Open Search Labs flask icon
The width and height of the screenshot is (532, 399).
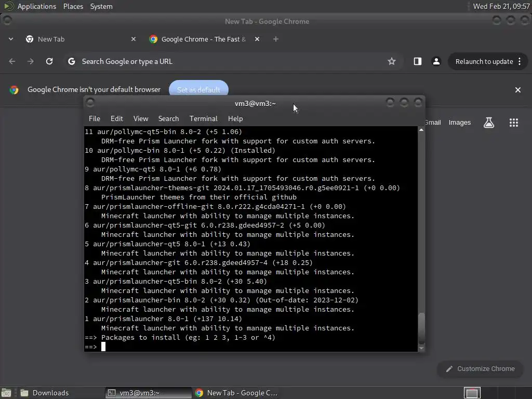tap(488, 123)
